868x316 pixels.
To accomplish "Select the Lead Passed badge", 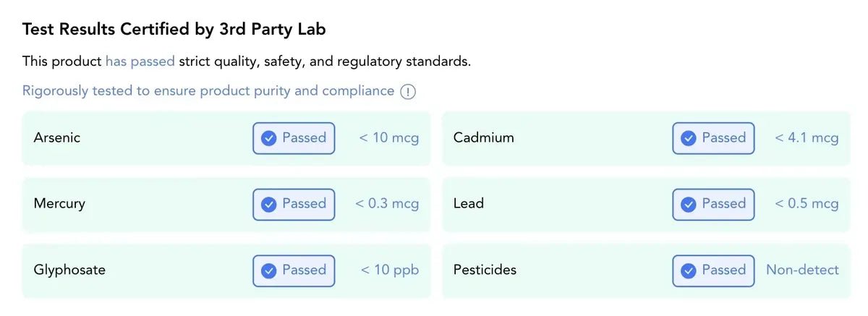I will (x=713, y=205).
